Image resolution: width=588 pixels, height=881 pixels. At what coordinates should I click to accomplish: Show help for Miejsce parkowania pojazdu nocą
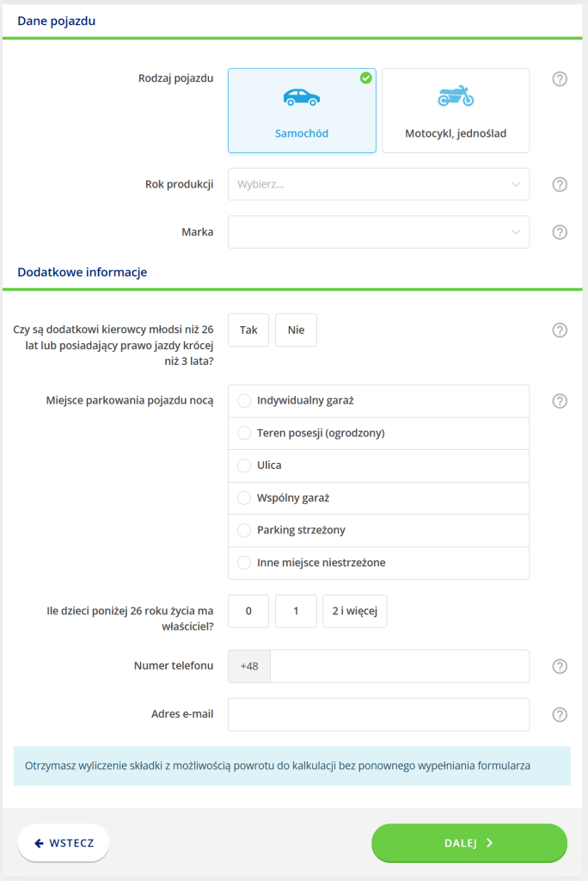pos(560,401)
